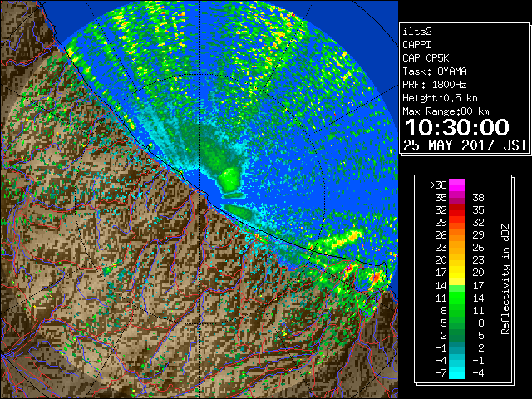This screenshot has width=532, height=399.
Task: Pick the red 32–35 dBZ legend band
Action: tap(457, 210)
